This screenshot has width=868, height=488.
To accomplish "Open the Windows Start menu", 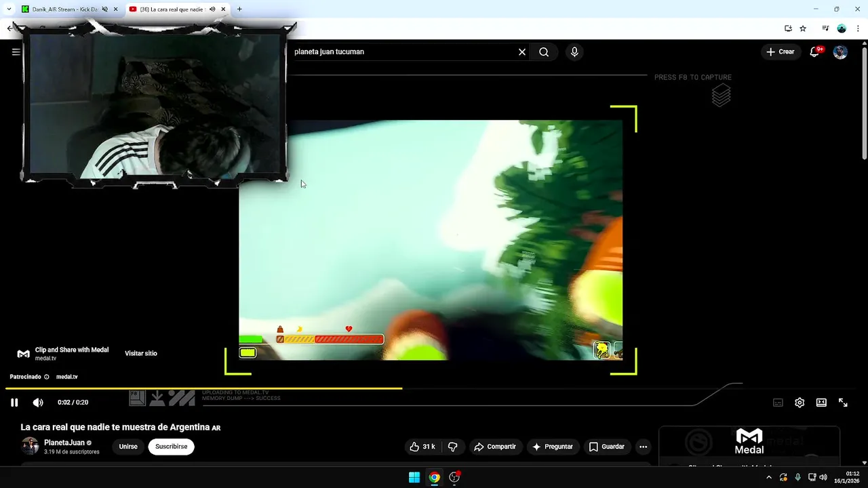I will [x=414, y=477].
